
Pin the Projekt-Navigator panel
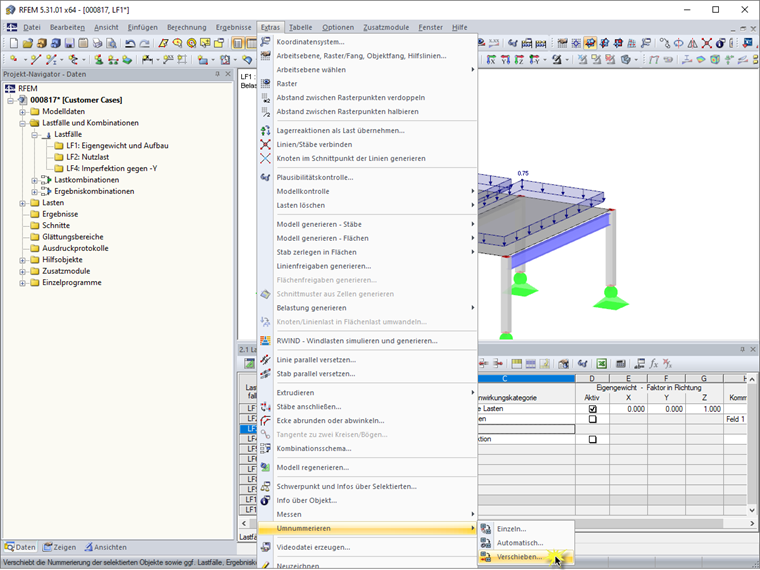217,74
